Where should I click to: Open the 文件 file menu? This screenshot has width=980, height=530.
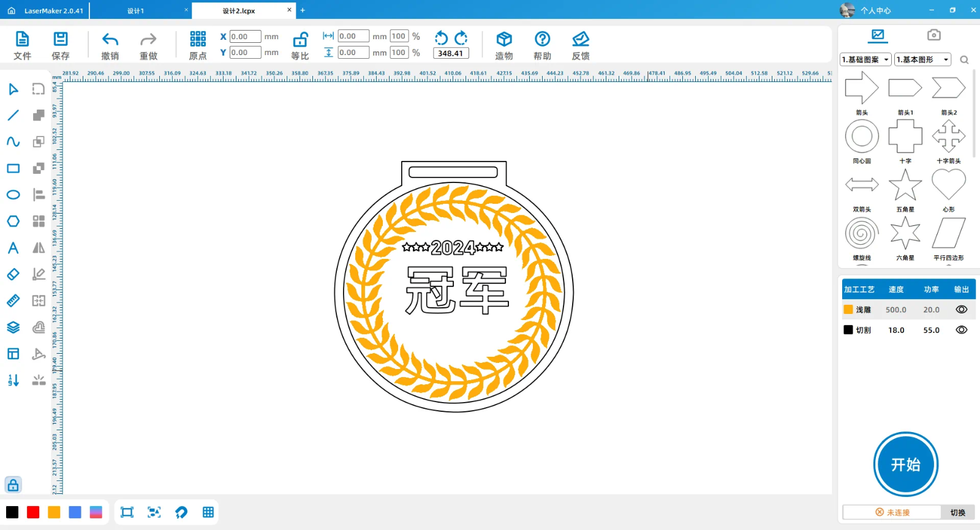[x=22, y=40]
